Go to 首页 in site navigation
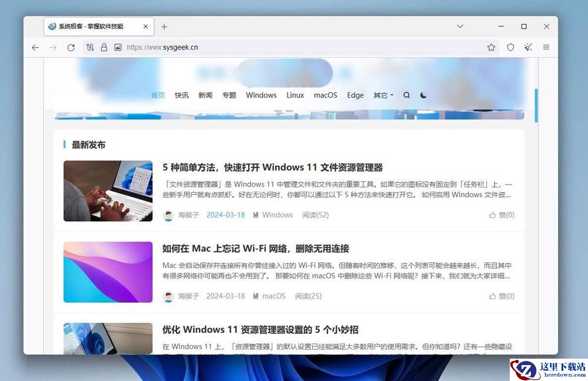 (158, 95)
